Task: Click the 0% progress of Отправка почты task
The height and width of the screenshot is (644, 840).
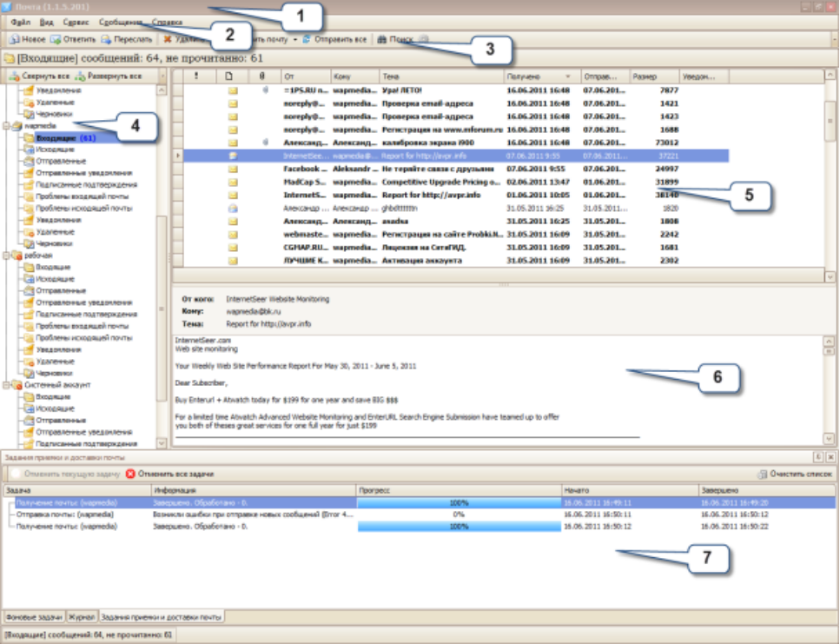Action: coord(460,515)
